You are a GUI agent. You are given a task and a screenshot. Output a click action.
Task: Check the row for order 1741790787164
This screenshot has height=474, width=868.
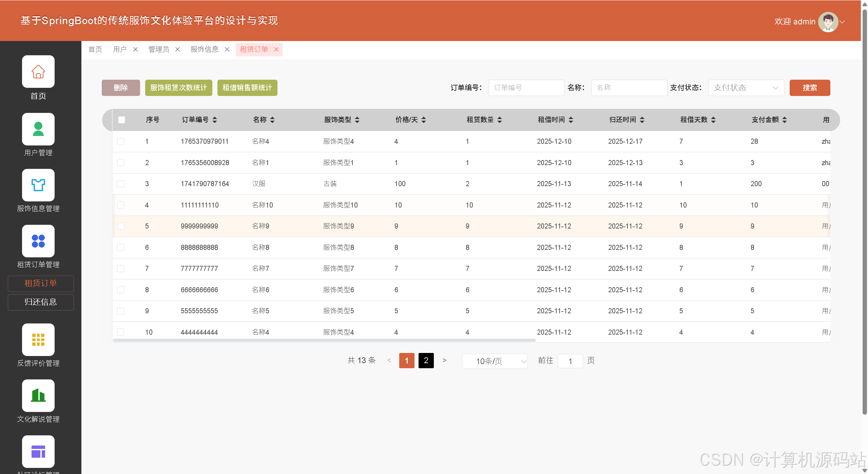[x=120, y=184]
